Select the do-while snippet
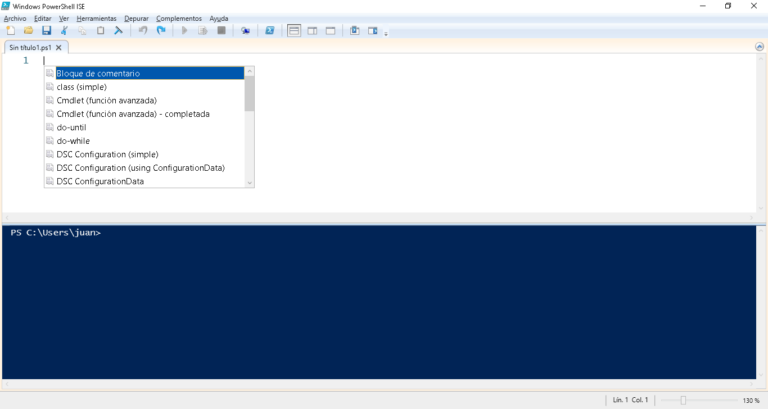The height and width of the screenshot is (409, 768). coord(73,141)
